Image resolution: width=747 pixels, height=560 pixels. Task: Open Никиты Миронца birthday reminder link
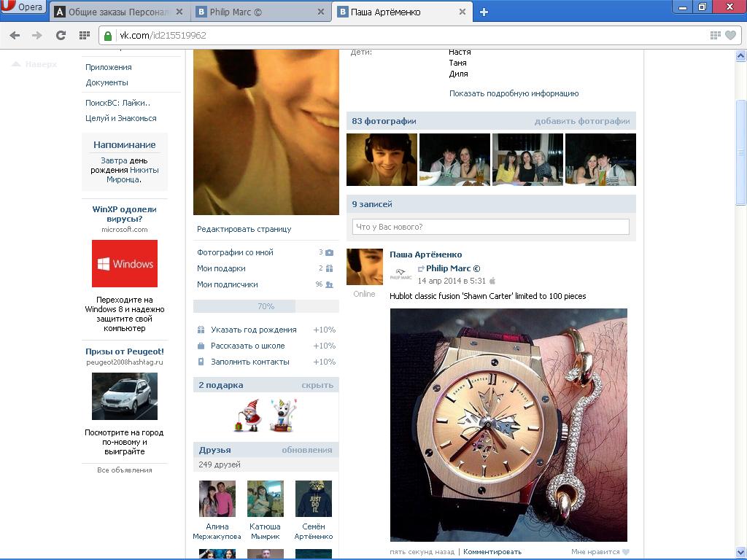point(132,175)
